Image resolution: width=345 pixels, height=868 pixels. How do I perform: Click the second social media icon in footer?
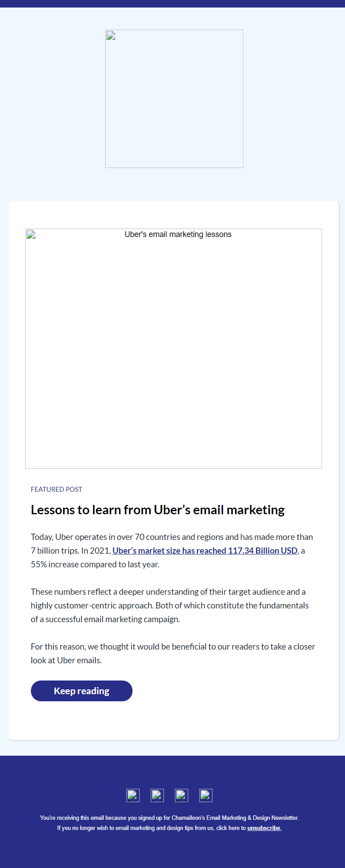click(x=157, y=795)
